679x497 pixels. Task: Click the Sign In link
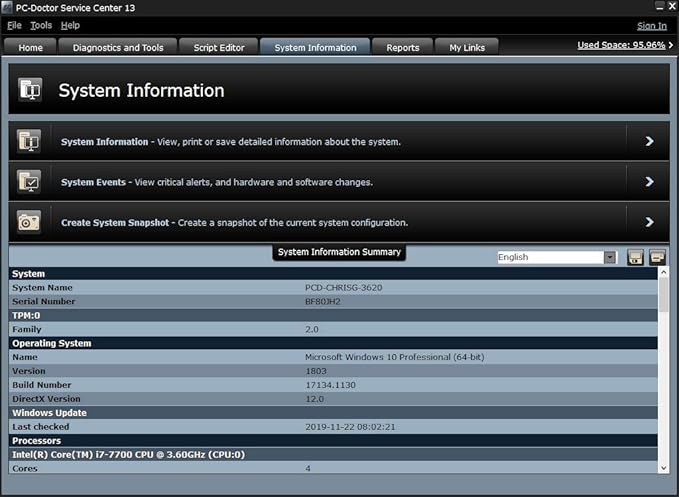click(x=651, y=26)
